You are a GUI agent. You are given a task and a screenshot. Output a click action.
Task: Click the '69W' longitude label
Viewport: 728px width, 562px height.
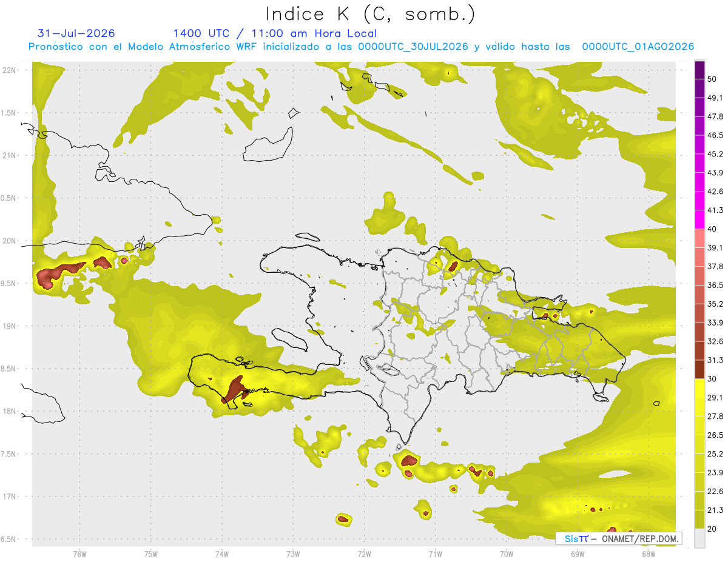coord(577,554)
